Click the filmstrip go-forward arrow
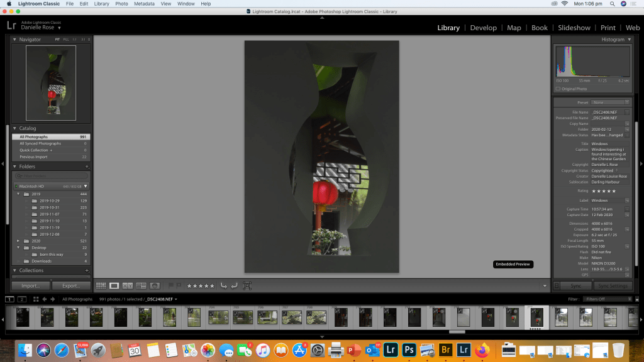Image resolution: width=644 pixels, height=362 pixels. [53, 299]
